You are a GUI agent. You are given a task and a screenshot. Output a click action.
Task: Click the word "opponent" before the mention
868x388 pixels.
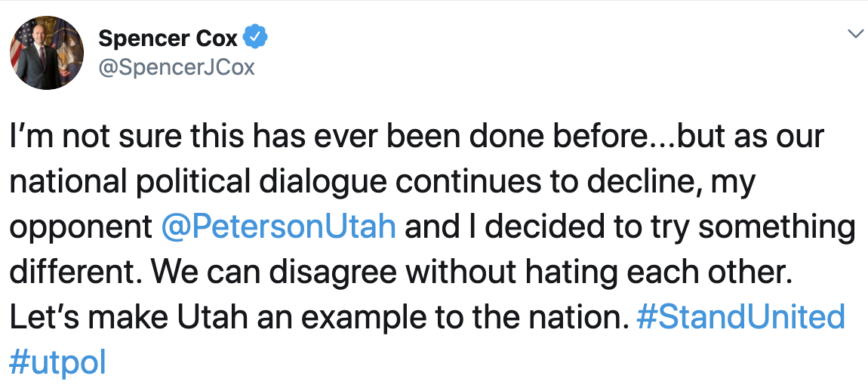point(81,227)
